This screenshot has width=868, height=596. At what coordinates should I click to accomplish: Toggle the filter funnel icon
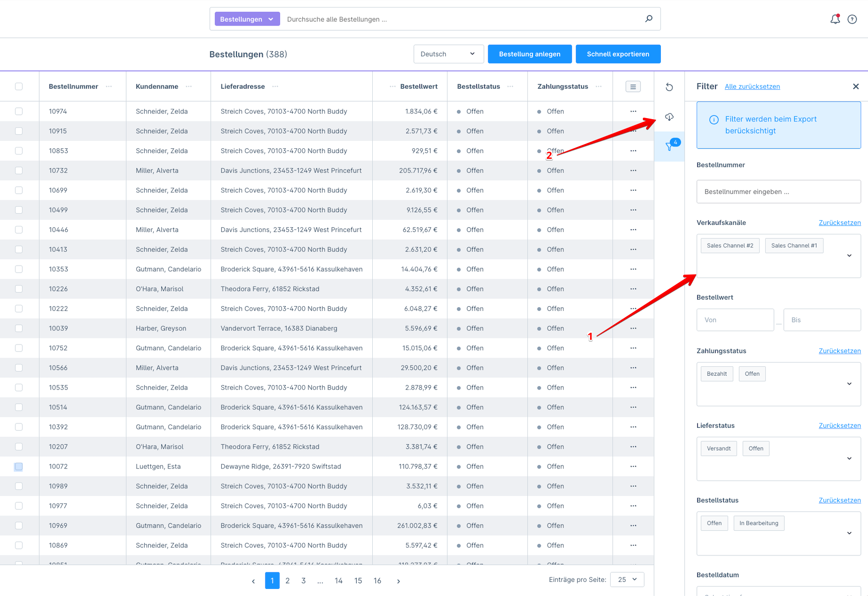pos(669,147)
